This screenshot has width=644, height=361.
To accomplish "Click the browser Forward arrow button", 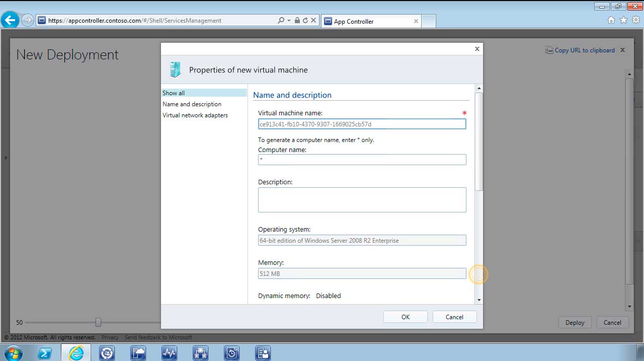I will [x=27, y=21].
